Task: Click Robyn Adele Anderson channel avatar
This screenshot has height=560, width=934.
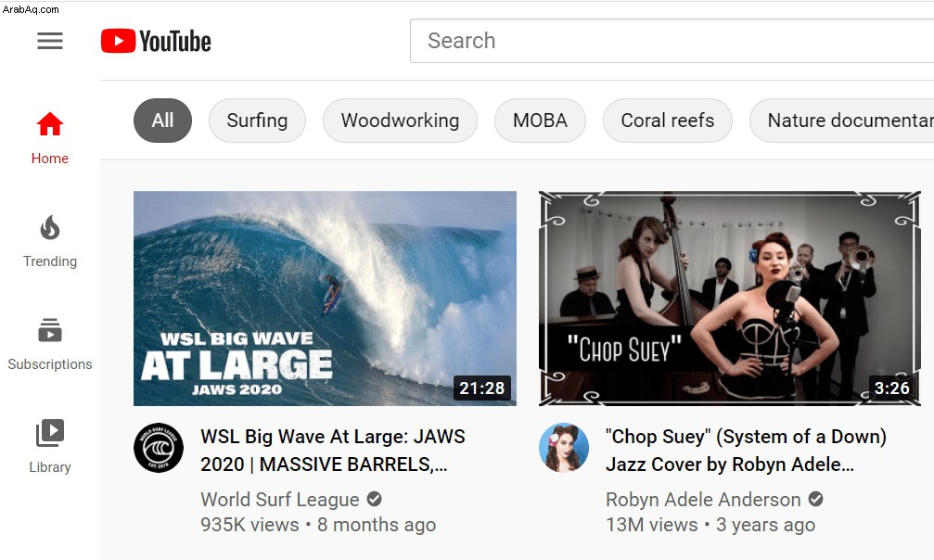Action: point(564,448)
